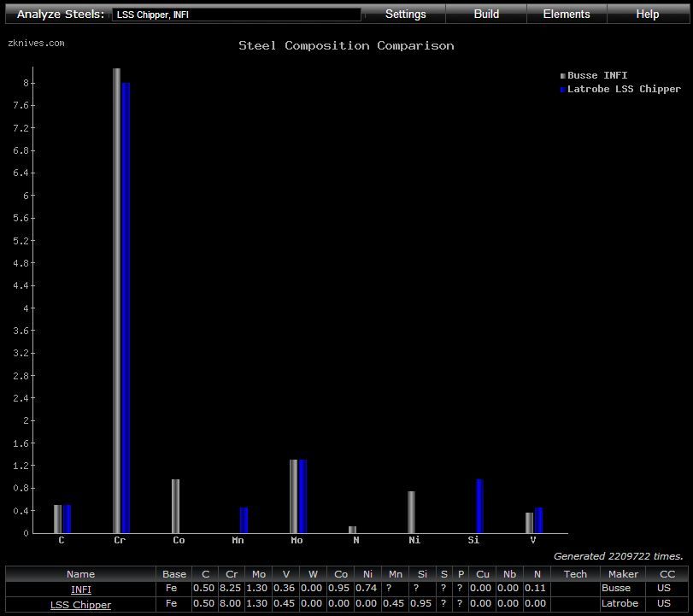693x616 pixels.
Task: Click the 8.25 chromium value for INFI
Action: 230,588
